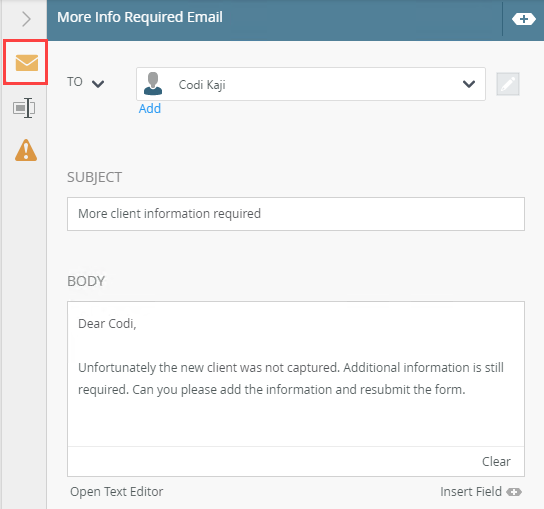Open the Codi Kaji recipient dropdown arrow

(469, 84)
